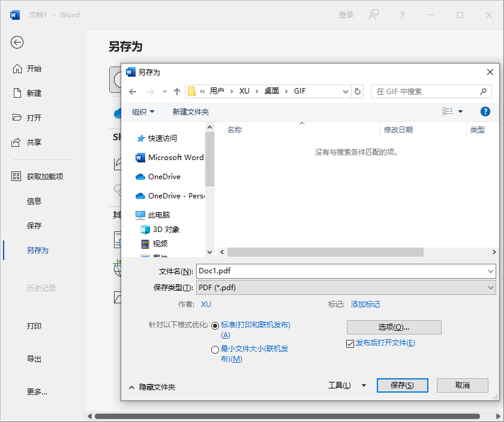Choose 最小文件大小(联机发布) optimization
The width and height of the screenshot is (504, 422).
click(x=215, y=349)
